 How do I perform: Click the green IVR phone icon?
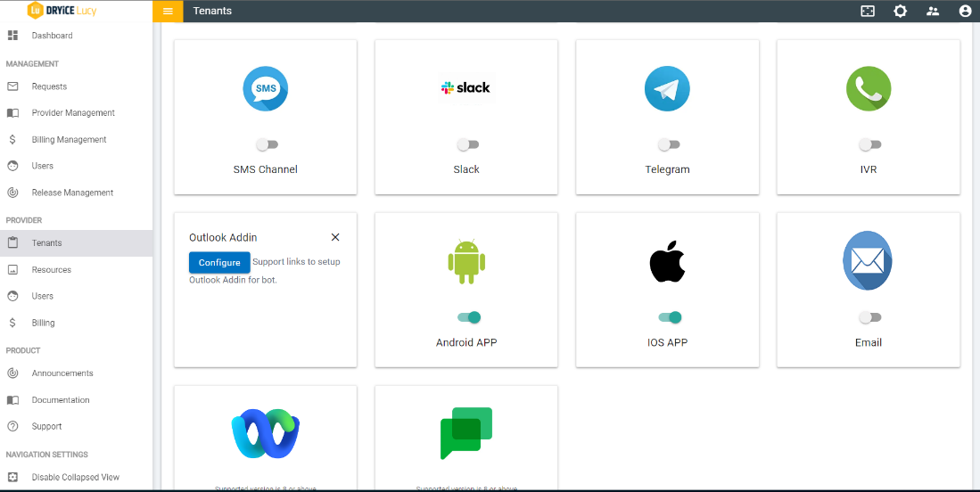click(x=869, y=88)
